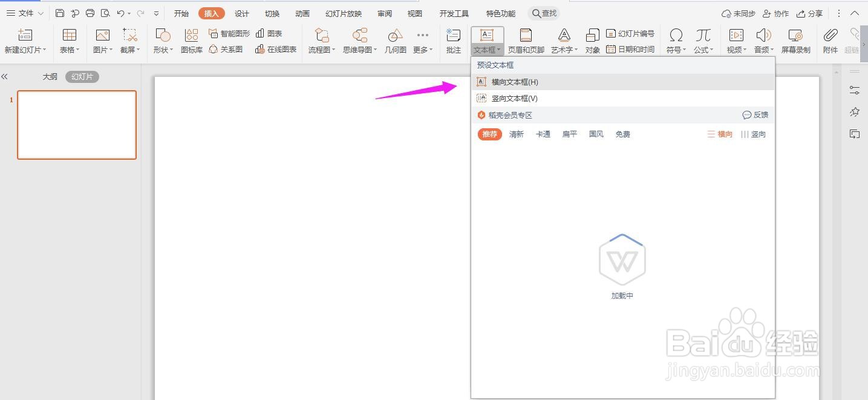Screen dimensions: 868x400
Task: Select the 国风 filter tag
Action: coord(596,134)
